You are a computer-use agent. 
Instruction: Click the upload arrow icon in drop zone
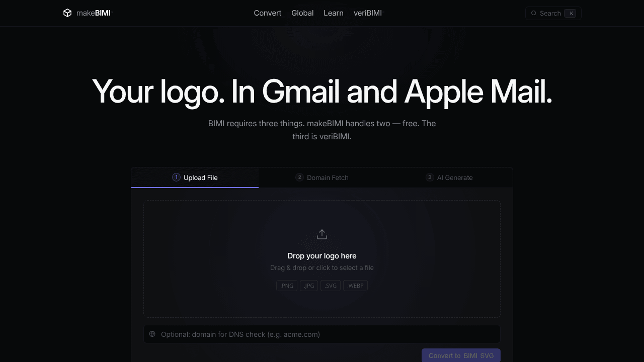point(322,234)
